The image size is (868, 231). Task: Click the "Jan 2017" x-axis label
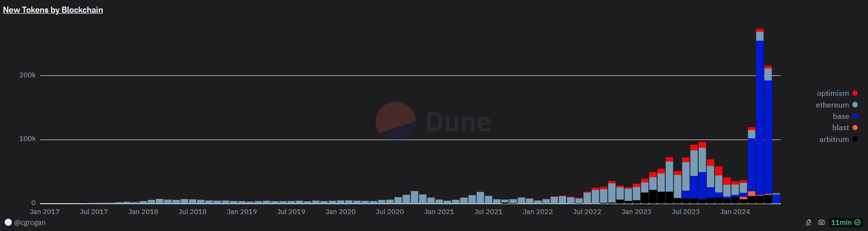(45, 212)
